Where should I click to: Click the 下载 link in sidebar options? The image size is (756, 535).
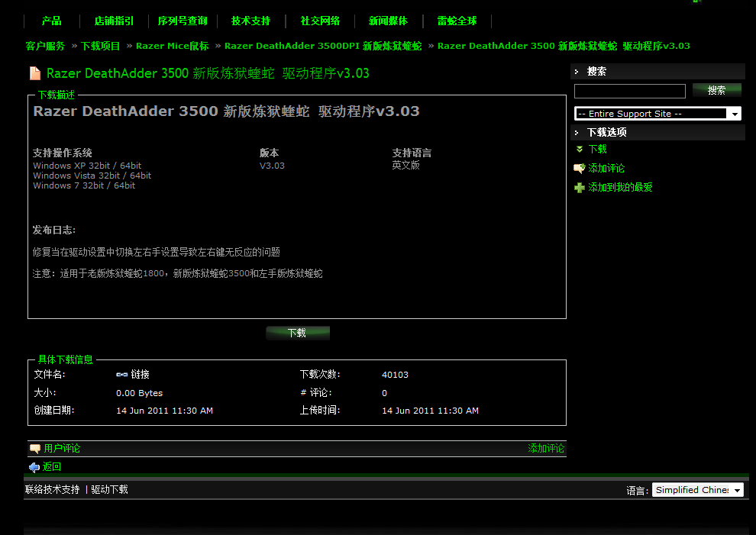tap(597, 150)
